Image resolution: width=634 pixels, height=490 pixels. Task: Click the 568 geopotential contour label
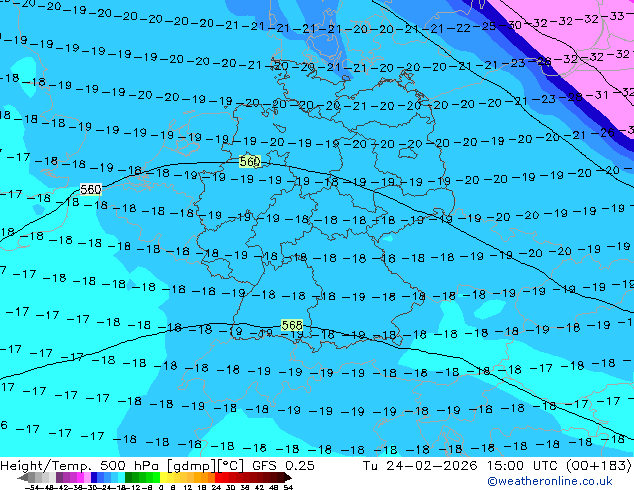click(x=292, y=325)
